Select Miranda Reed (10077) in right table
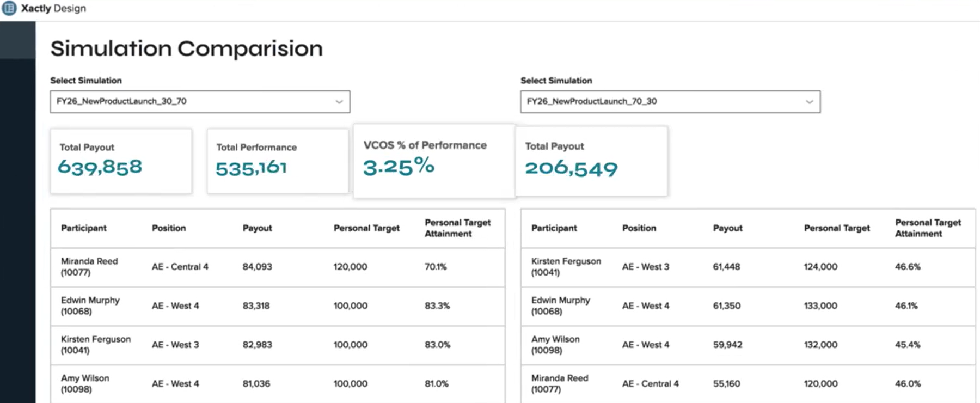Viewport: 980px width, 403px height. point(560,384)
